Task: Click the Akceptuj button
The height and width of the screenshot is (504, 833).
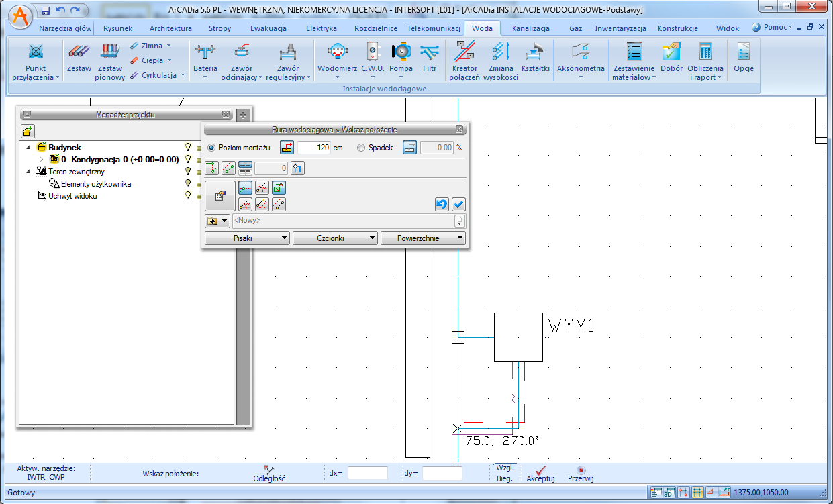Action: coord(540,474)
